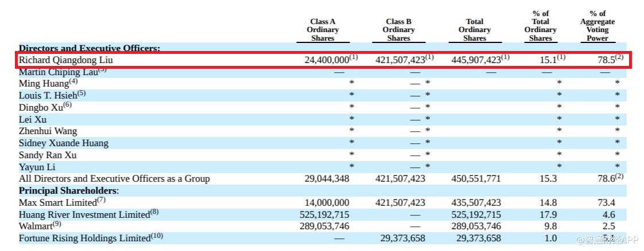The height and width of the screenshot is (251, 644).
Task: Select the % of Total Ordinary Shares header
Action: point(540,26)
